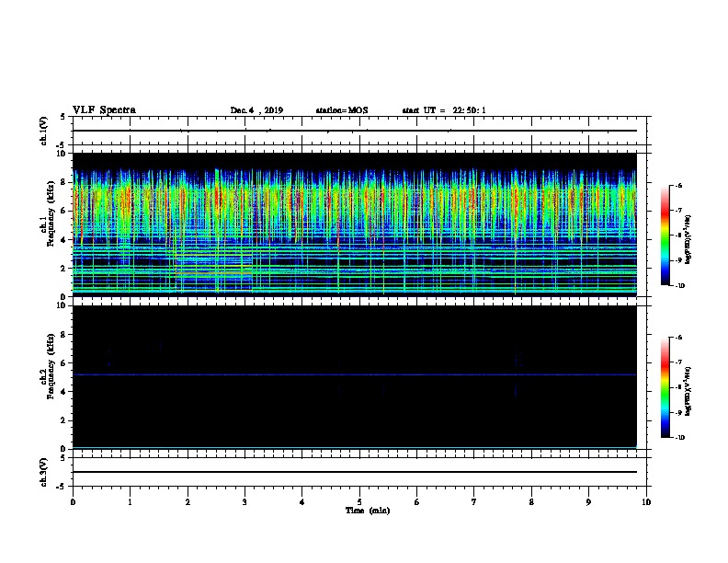Click the ch.2 spectrogram color scale bar
728x563 pixels.
tap(665, 387)
